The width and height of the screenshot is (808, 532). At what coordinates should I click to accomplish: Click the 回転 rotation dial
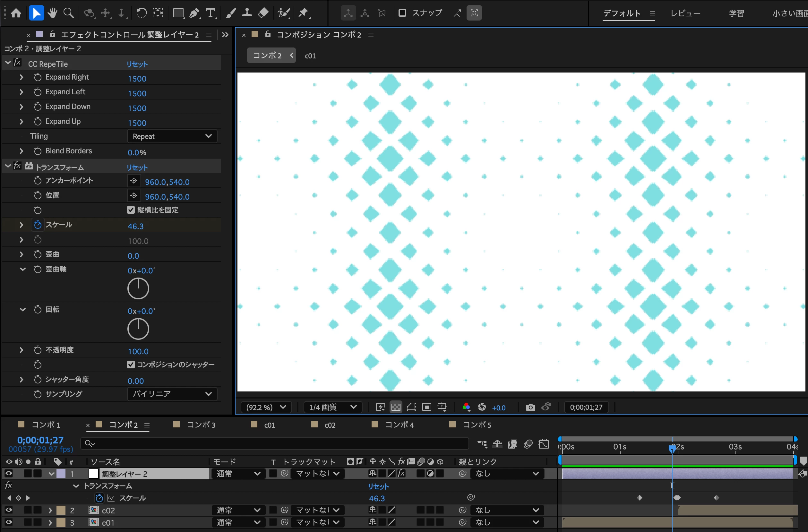click(138, 329)
